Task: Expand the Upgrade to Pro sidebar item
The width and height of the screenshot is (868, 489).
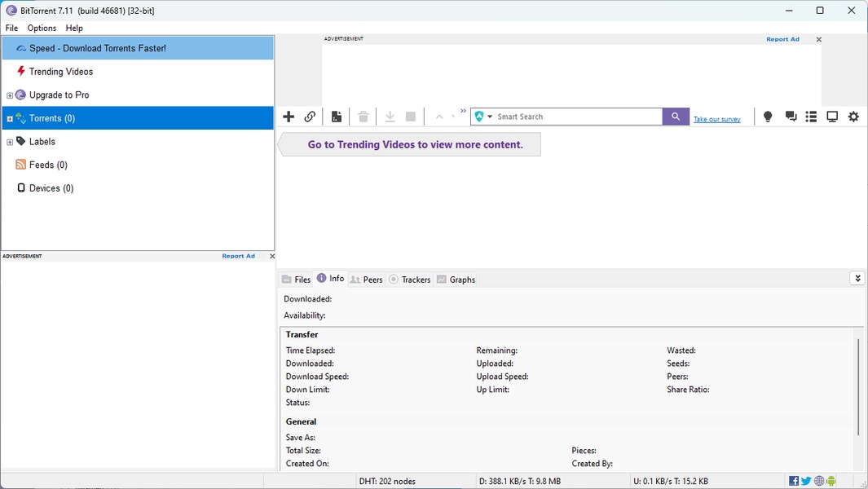Action: click(x=9, y=95)
